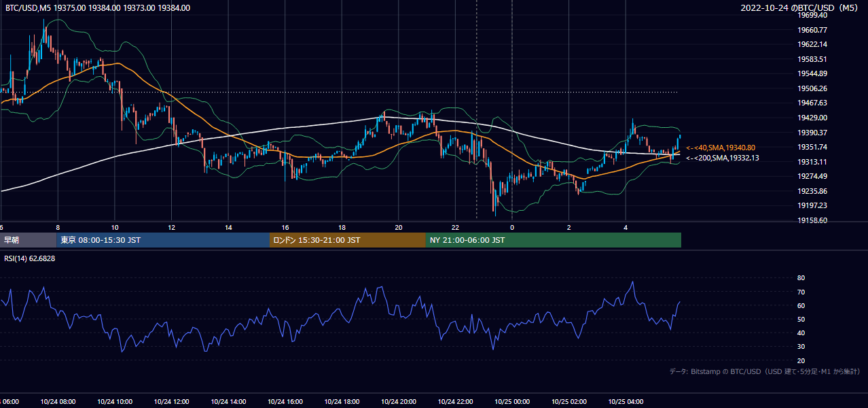Select the 東京 08:00-15:30 JST session bar
Screen dimensions: 868x408
pyautogui.click(x=163, y=240)
